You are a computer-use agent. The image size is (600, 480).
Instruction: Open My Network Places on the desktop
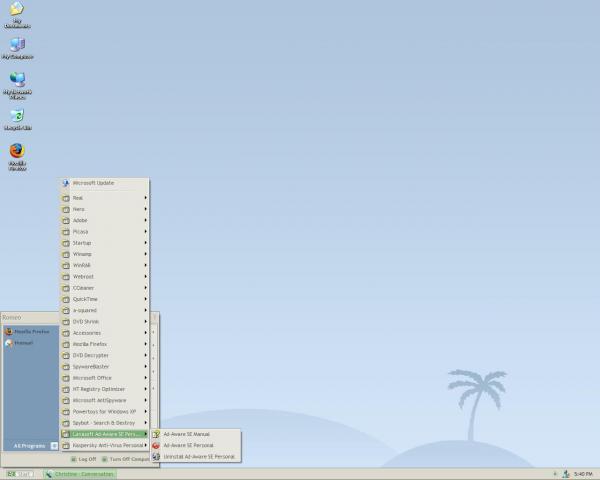click(x=17, y=86)
